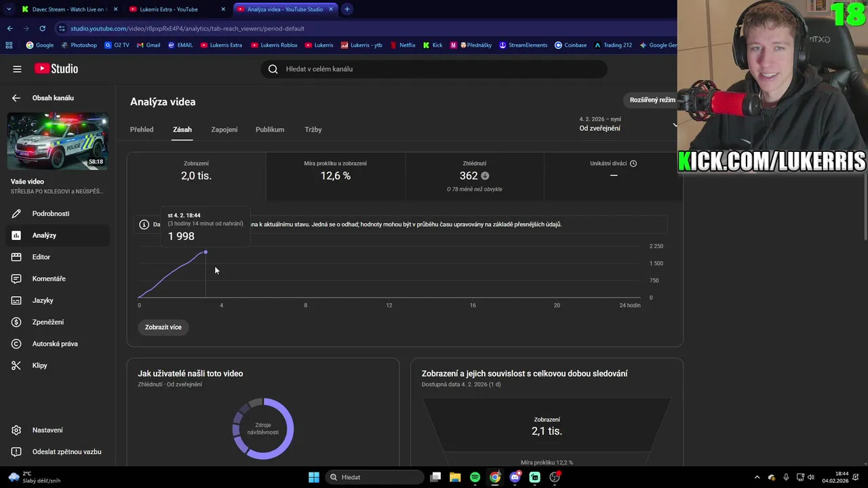Open the Lukerris Roblox bookmark

click(x=274, y=45)
